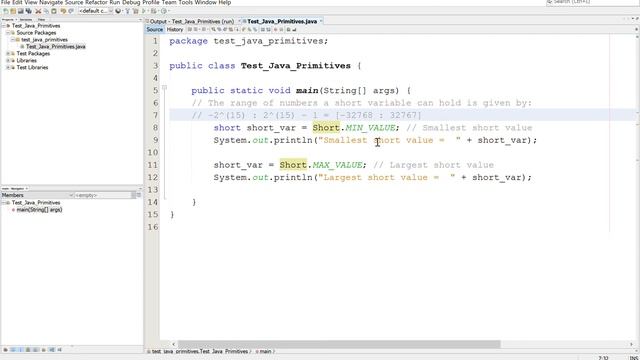Open the Navigate menu
The image size is (640, 360).
(x=51, y=2)
